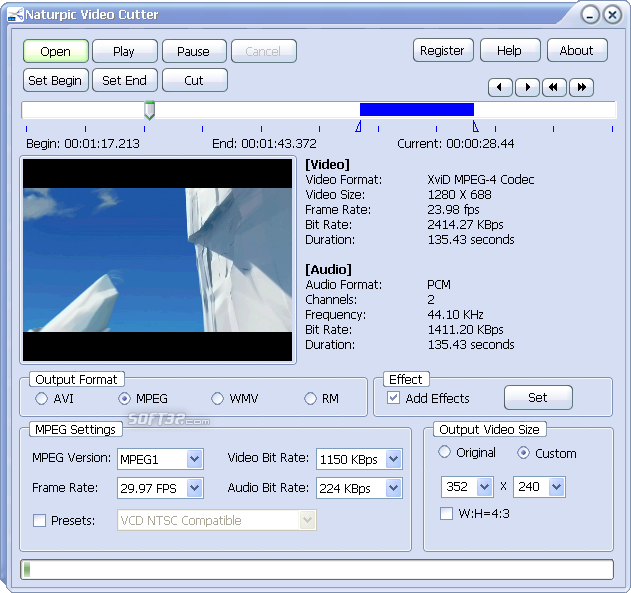This screenshot has height=593, width=631.
Task: Click the disabled Cancel button
Action: coord(264,51)
